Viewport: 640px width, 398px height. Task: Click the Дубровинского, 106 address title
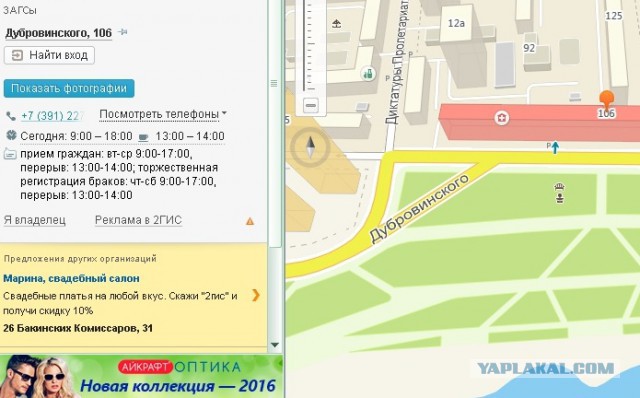[x=58, y=33]
